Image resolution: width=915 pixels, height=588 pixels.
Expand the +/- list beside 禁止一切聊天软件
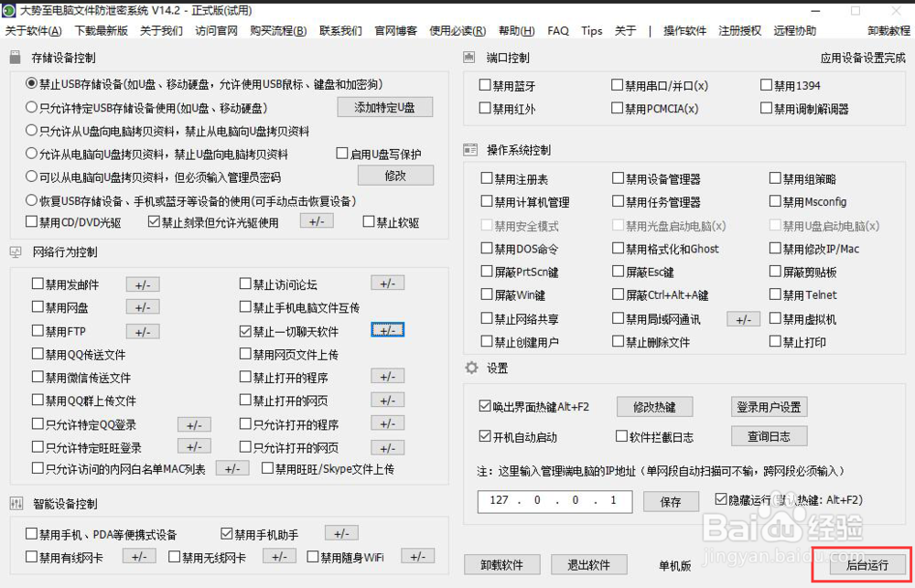(x=387, y=329)
